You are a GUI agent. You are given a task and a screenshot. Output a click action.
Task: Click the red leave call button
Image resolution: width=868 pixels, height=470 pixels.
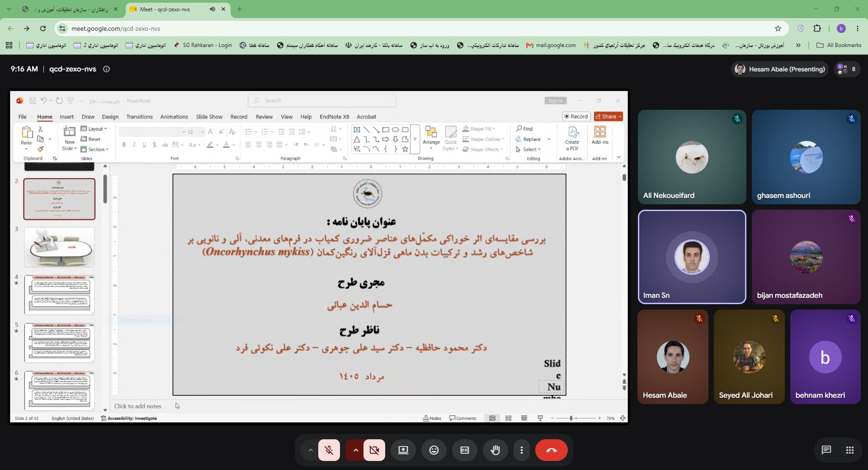click(551, 450)
